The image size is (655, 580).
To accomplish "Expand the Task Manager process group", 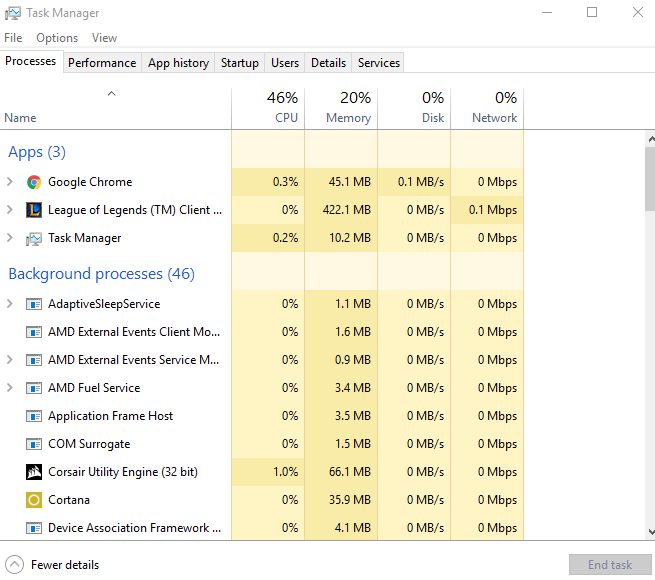I will click(x=10, y=238).
